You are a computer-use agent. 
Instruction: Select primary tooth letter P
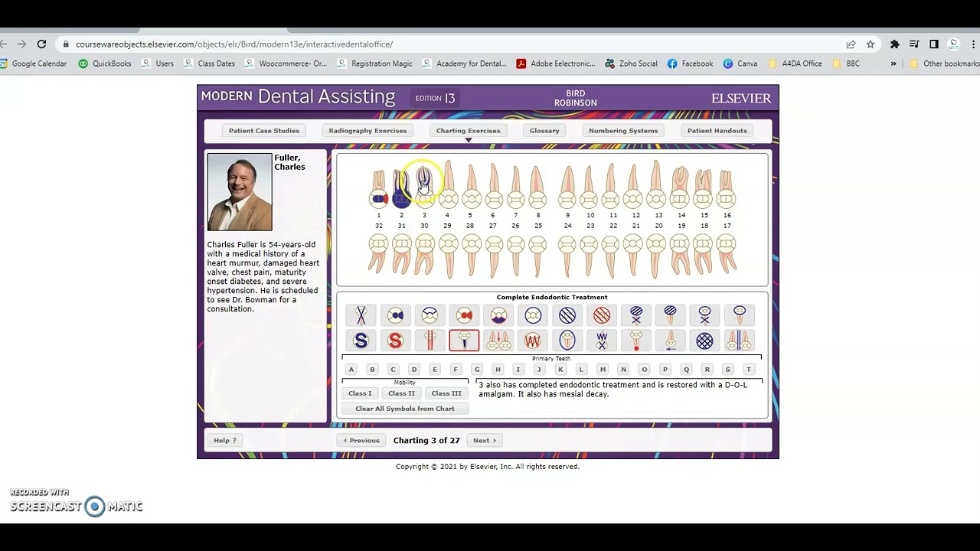[665, 370]
